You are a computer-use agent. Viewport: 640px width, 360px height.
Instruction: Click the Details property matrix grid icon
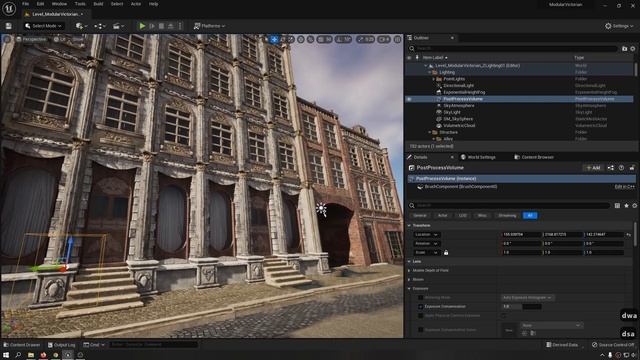[x=618, y=205]
